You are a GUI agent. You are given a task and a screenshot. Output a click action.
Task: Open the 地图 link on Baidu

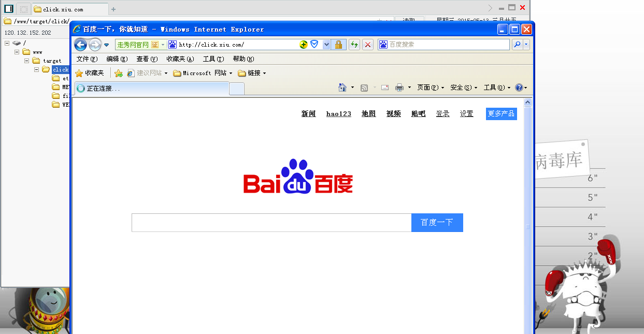tap(369, 114)
